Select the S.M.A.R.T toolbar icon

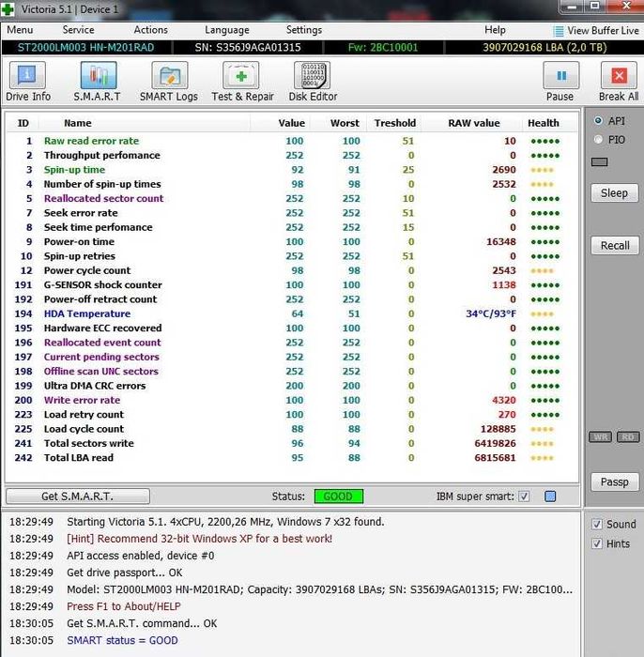coord(99,75)
